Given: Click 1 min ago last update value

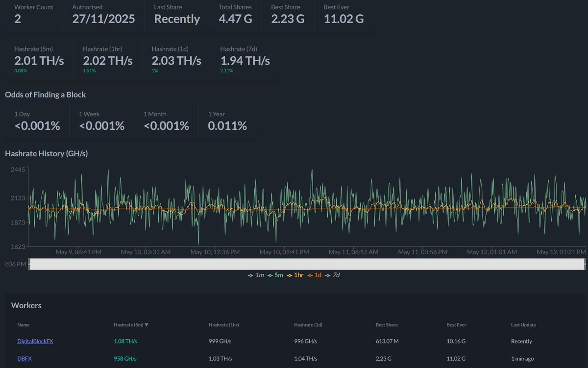Looking at the screenshot, I should [x=523, y=358].
